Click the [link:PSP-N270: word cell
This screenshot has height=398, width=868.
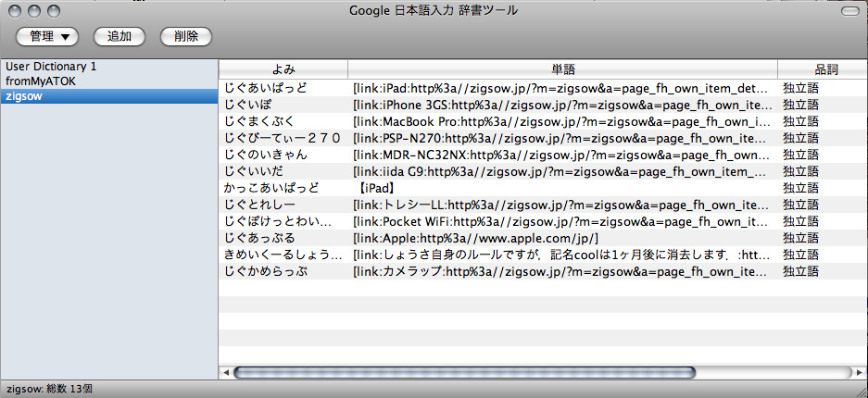(563, 138)
